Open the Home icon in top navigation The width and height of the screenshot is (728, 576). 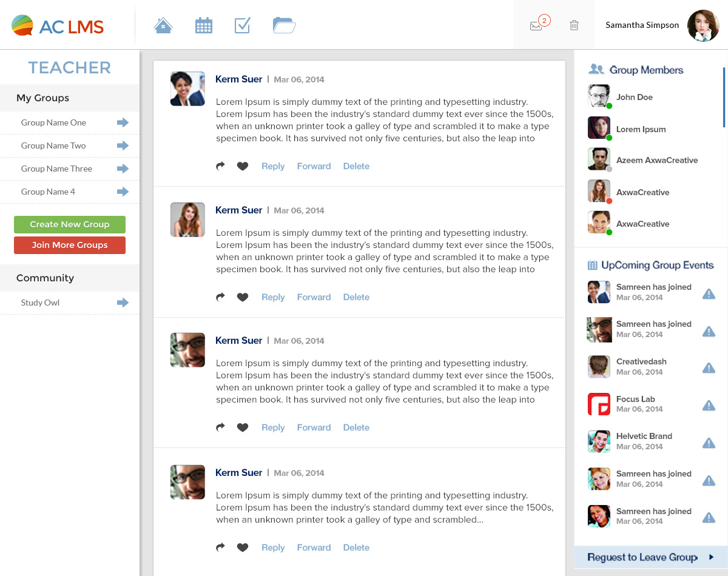point(163,25)
